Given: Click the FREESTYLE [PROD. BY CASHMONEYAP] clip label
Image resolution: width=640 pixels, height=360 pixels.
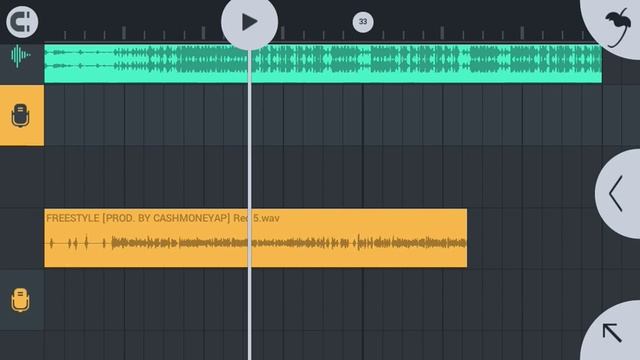Looking at the screenshot, I should [x=163, y=218].
